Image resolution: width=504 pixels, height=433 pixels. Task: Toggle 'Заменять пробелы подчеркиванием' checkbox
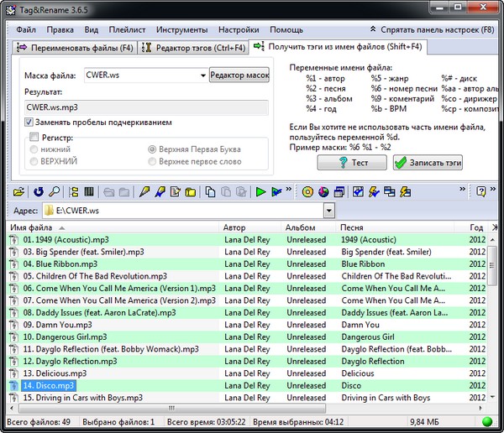30,123
